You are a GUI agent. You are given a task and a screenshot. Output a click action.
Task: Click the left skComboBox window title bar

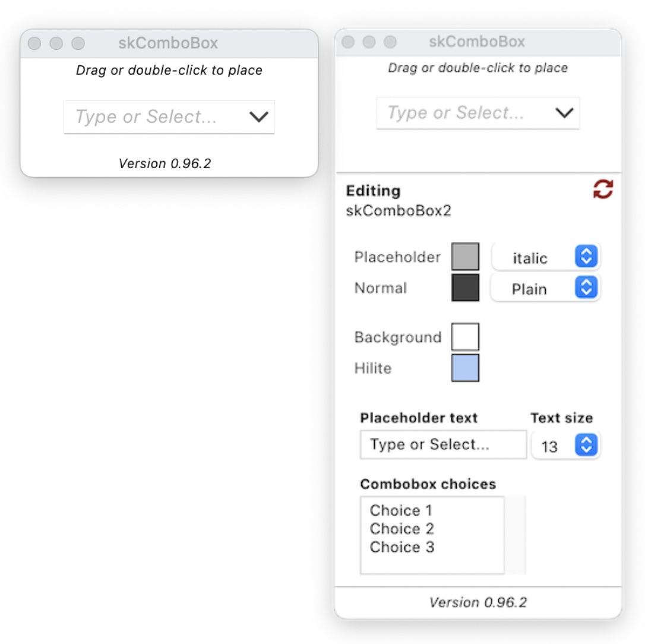(x=168, y=43)
